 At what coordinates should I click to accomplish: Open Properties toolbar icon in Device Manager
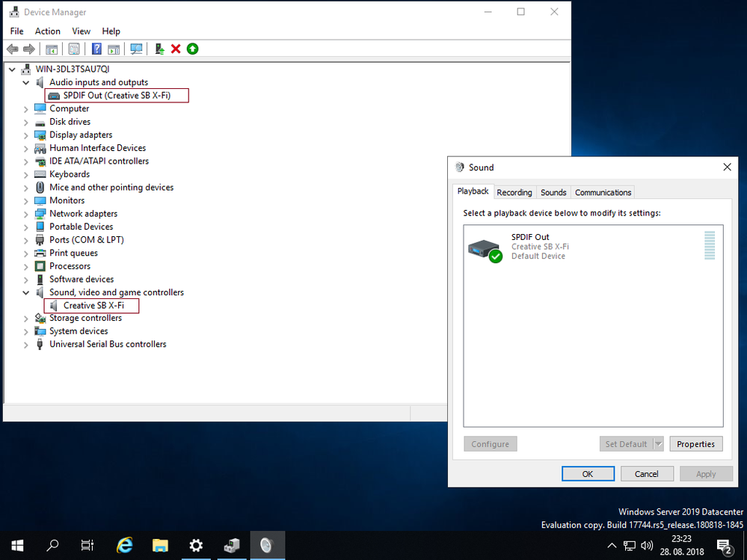point(74,49)
